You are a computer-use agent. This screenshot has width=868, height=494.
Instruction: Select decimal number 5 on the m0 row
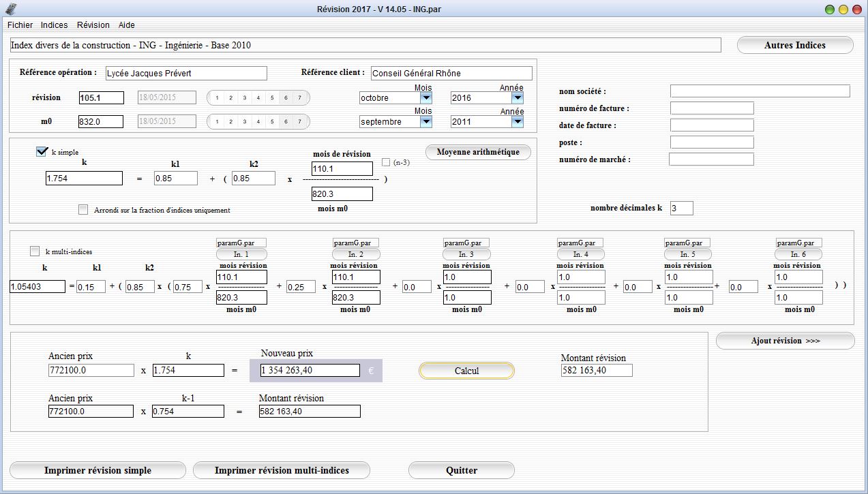point(272,122)
